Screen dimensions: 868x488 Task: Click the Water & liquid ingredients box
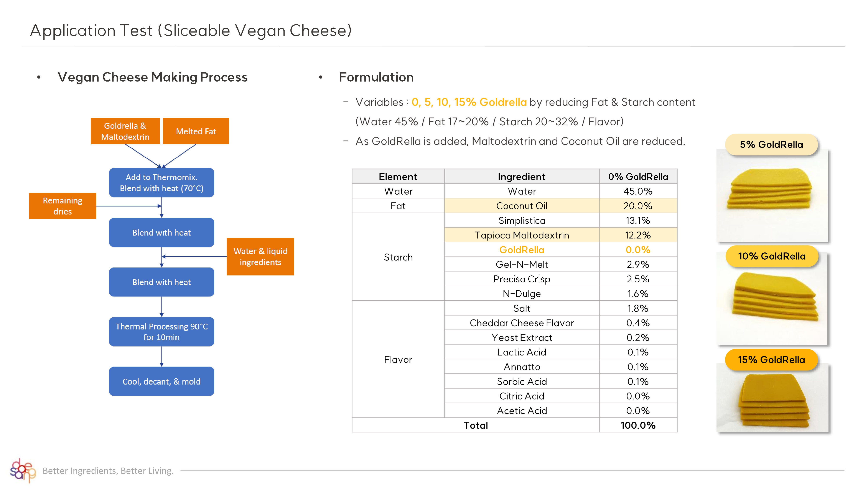[x=260, y=257]
